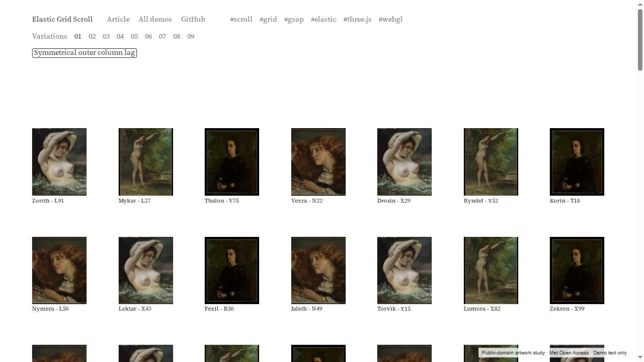Open the Vexra - N22 thumbnail
The image size is (644, 362).
(x=318, y=162)
